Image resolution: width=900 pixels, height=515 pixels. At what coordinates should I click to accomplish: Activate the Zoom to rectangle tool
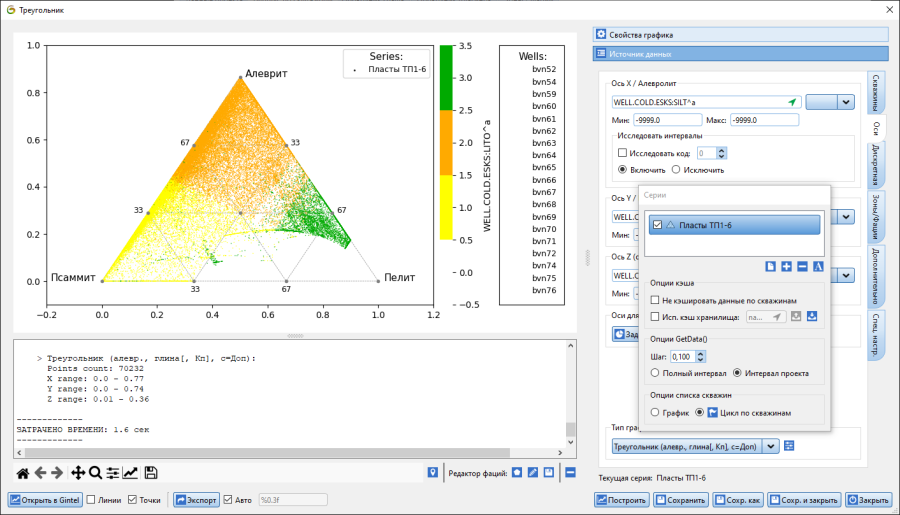point(95,473)
